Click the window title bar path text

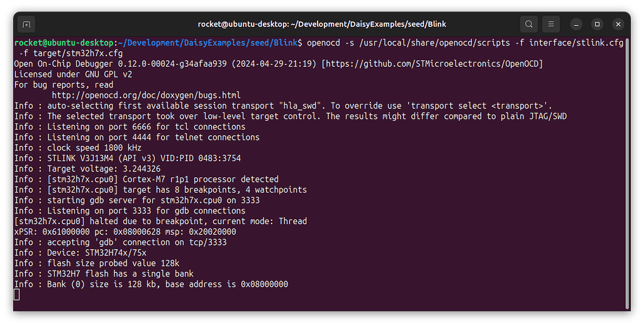(x=321, y=25)
